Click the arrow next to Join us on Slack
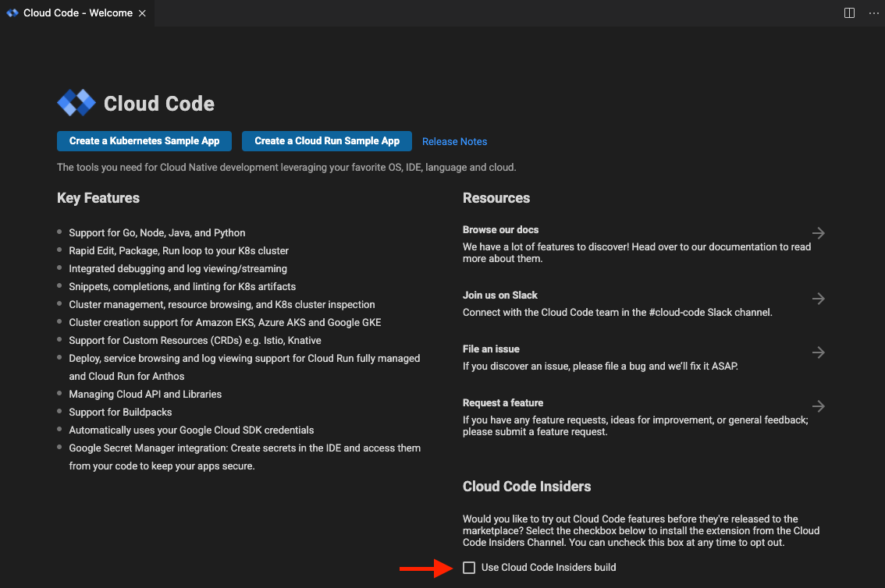885x588 pixels. point(819,298)
